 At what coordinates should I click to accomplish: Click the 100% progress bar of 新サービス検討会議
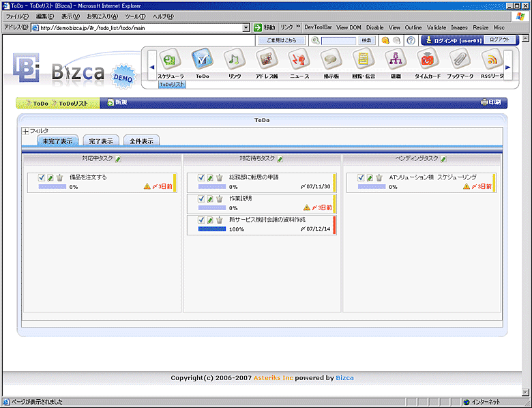point(211,229)
